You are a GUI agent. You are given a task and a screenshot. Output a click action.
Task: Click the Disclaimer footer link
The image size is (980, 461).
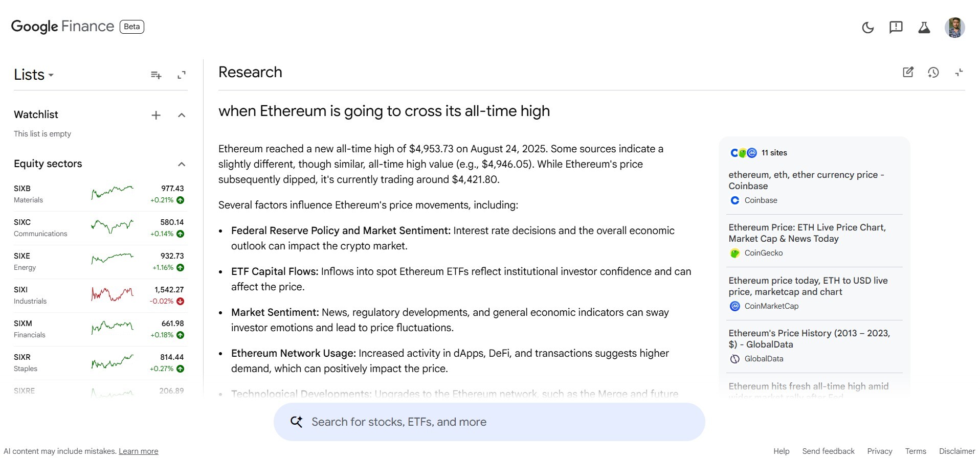[x=956, y=451]
